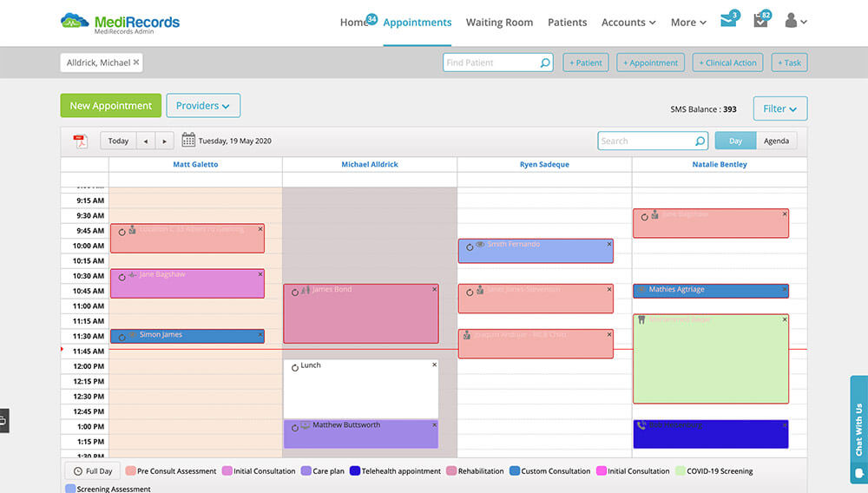Open Ryen Sadeque provider header link
868x493 pixels.
[544, 164]
